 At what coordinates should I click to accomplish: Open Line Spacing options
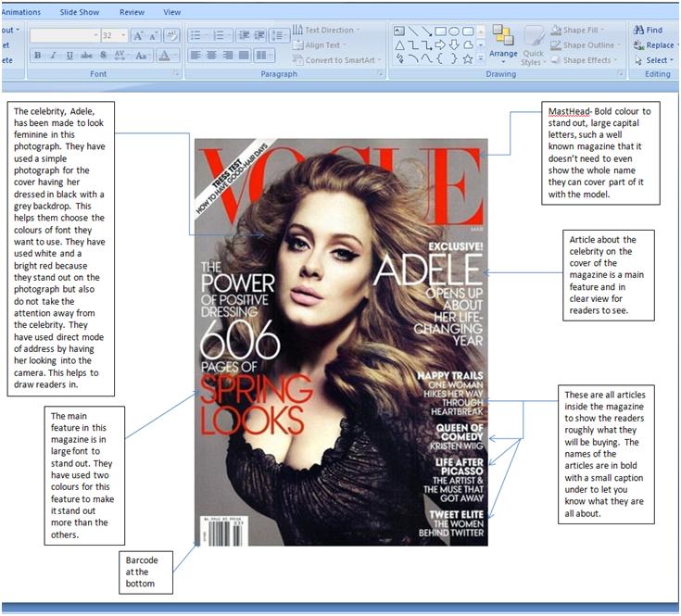(x=279, y=35)
